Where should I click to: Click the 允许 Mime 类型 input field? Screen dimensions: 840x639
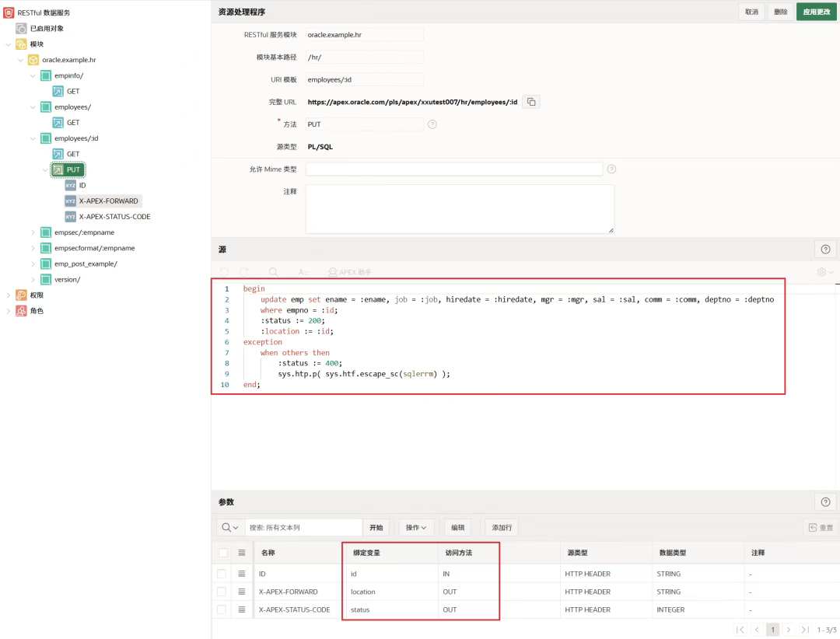[454, 169]
